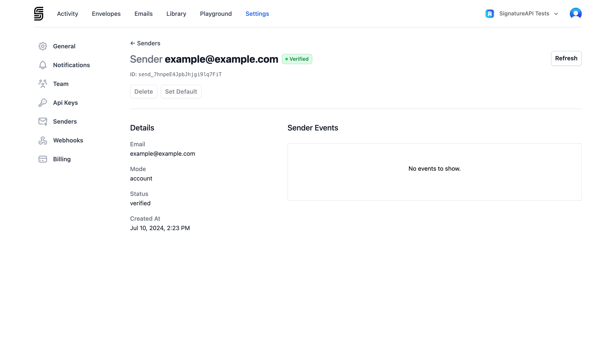Open General settings via gear icon
The image size is (616, 364).
(43, 46)
